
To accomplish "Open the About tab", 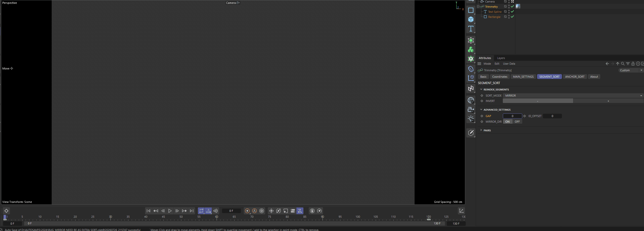I will point(594,77).
